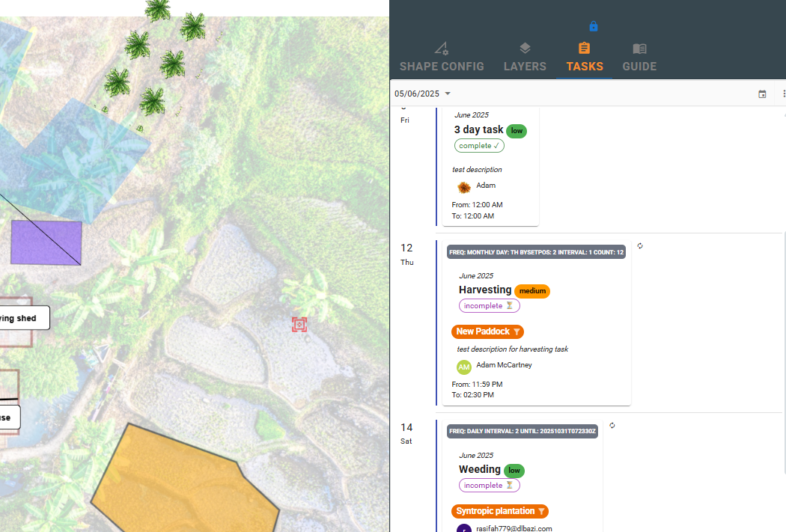Switch to the GUIDE tab
786x532 pixels.
click(x=639, y=67)
